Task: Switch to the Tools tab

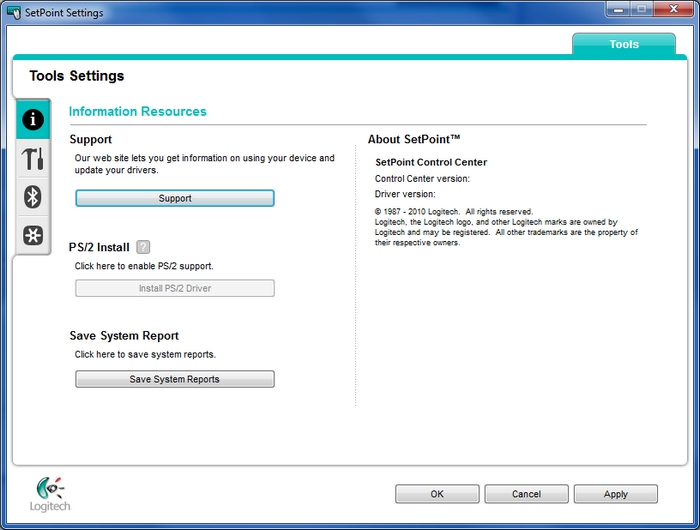Action: click(624, 44)
